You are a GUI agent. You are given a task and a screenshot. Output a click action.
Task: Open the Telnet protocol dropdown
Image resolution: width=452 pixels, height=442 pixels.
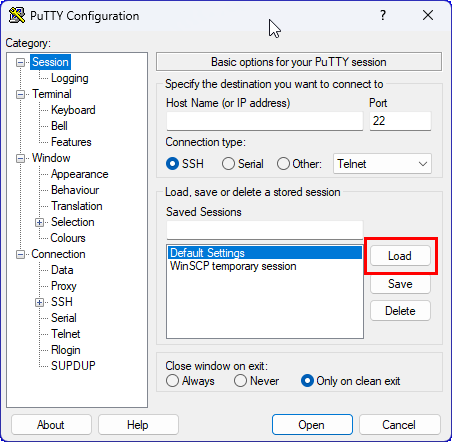[382, 164]
